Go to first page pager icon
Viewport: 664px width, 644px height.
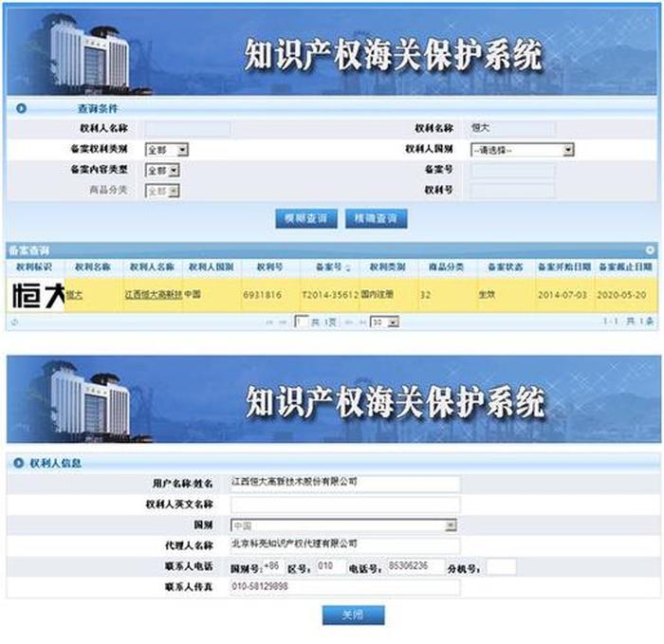pyautogui.click(x=268, y=322)
